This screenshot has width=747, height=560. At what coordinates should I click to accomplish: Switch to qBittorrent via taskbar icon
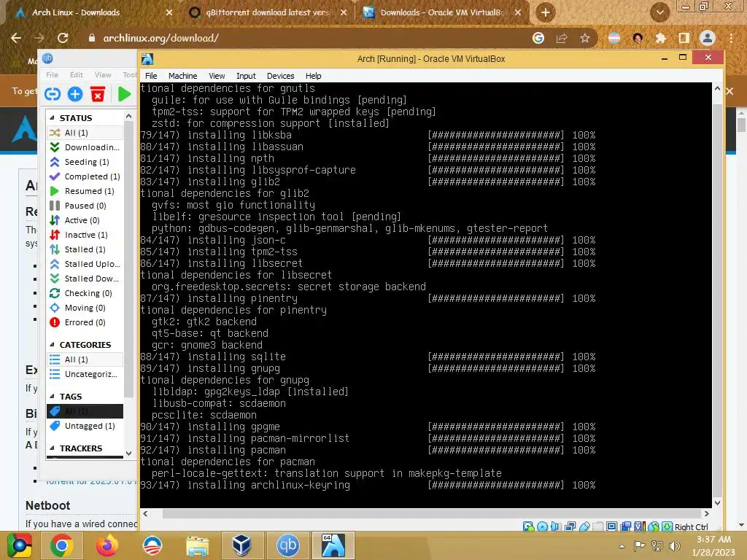[287, 545]
